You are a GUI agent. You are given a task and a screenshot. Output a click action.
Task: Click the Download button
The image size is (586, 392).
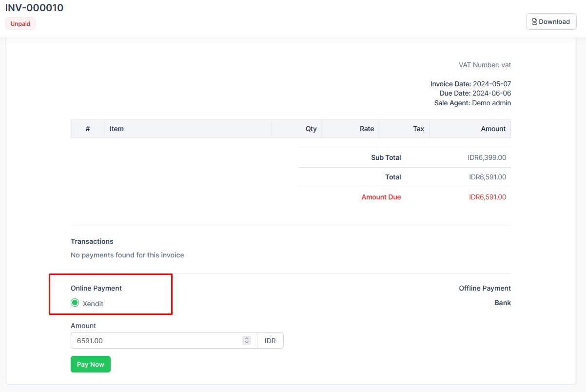(551, 21)
